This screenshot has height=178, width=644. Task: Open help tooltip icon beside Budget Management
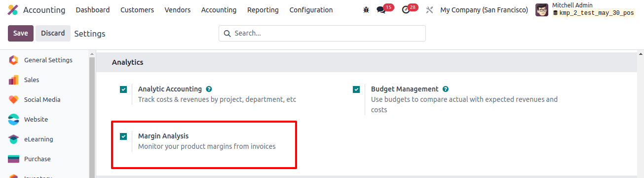(x=446, y=89)
